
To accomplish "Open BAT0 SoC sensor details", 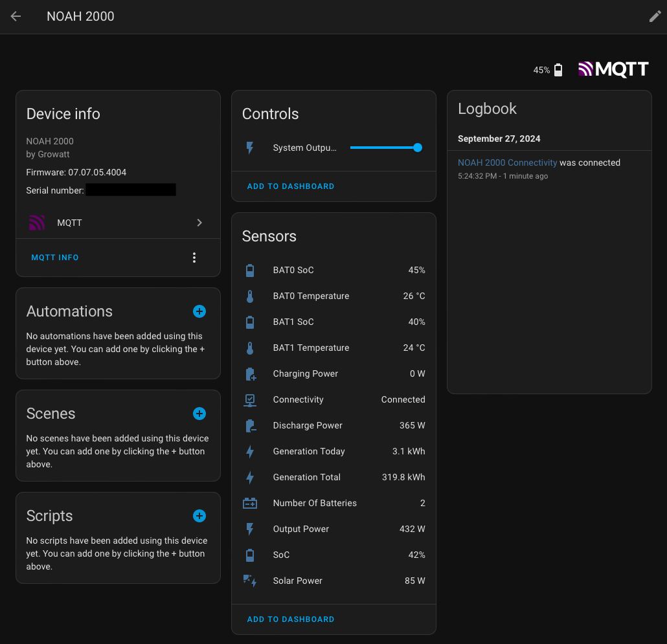I will 334,271.
